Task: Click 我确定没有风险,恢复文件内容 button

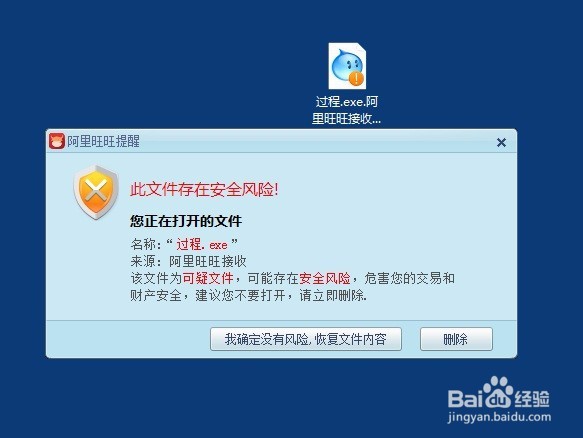Action: (306, 339)
